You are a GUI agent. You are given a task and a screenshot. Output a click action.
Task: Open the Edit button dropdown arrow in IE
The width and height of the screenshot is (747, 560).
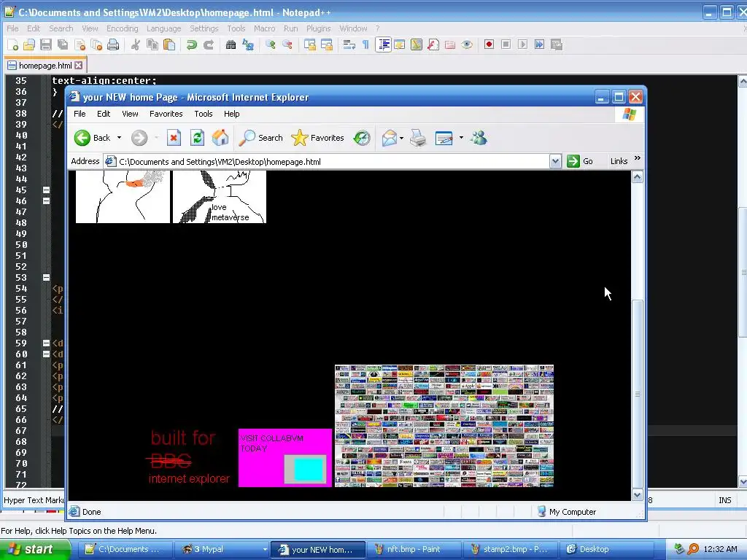click(461, 138)
